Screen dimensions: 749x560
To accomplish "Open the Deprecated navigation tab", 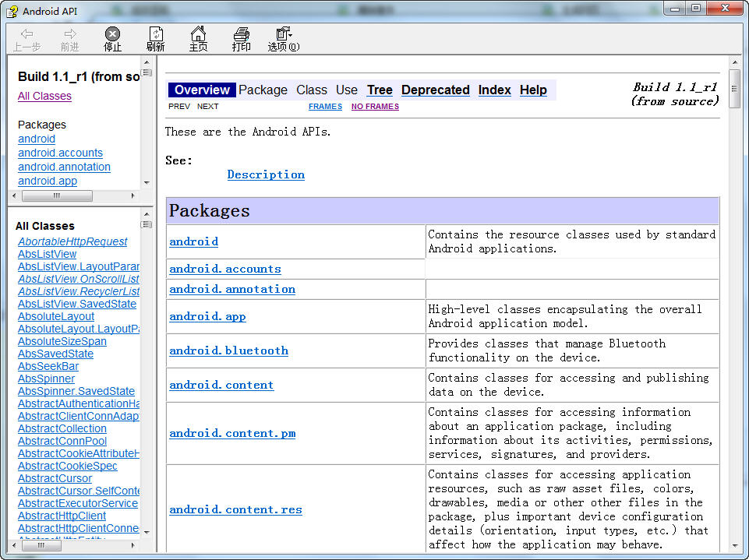I will (x=436, y=90).
